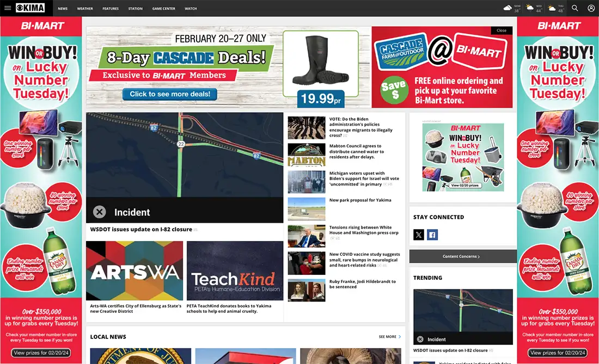This screenshot has height=364, width=599.
Task: Open Ruby Franke sentencing article
Action: (363, 284)
